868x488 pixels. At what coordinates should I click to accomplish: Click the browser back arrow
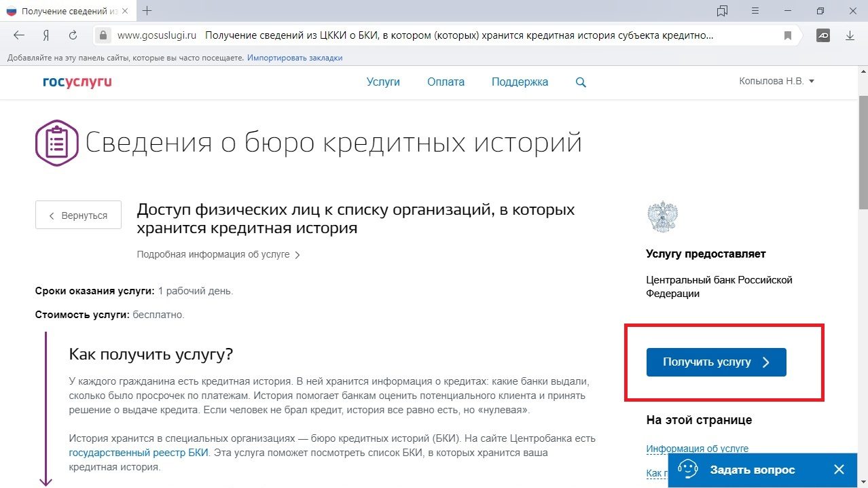[x=19, y=35]
